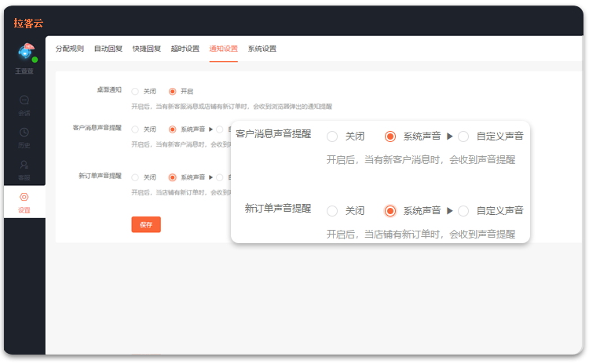Open the 系统设置 tab
589x364 pixels.
coord(262,49)
